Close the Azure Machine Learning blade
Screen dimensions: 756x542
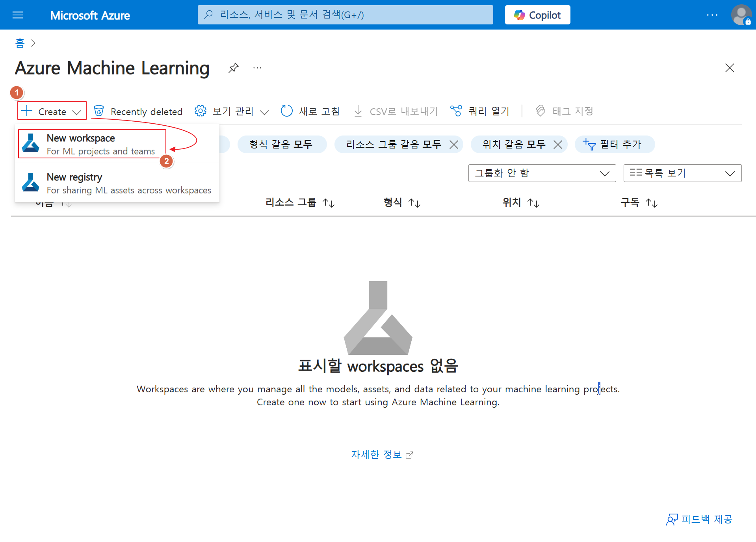[x=729, y=68]
